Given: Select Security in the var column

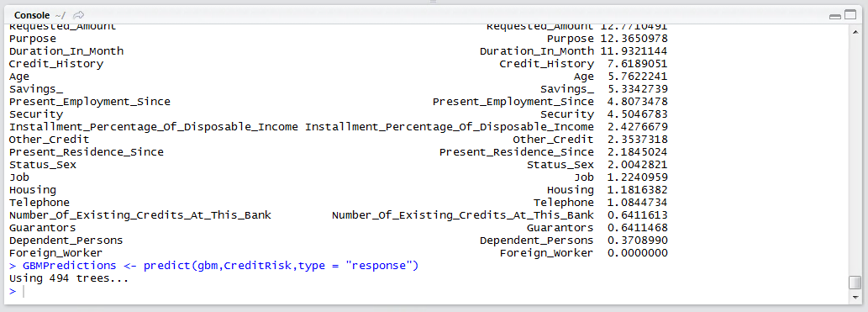Looking at the screenshot, I should coord(567,114).
